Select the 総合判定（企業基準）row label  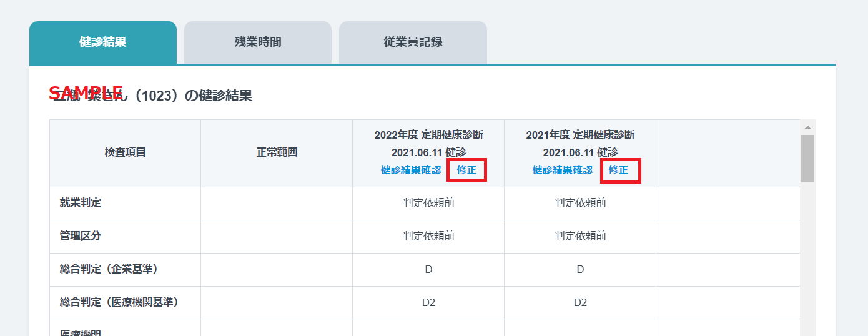point(109,269)
